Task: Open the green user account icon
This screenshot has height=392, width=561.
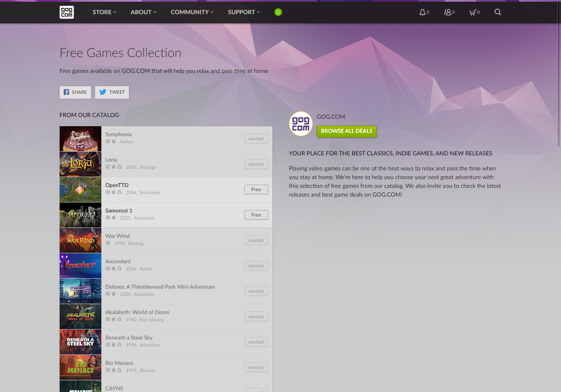Action: (x=278, y=12)
